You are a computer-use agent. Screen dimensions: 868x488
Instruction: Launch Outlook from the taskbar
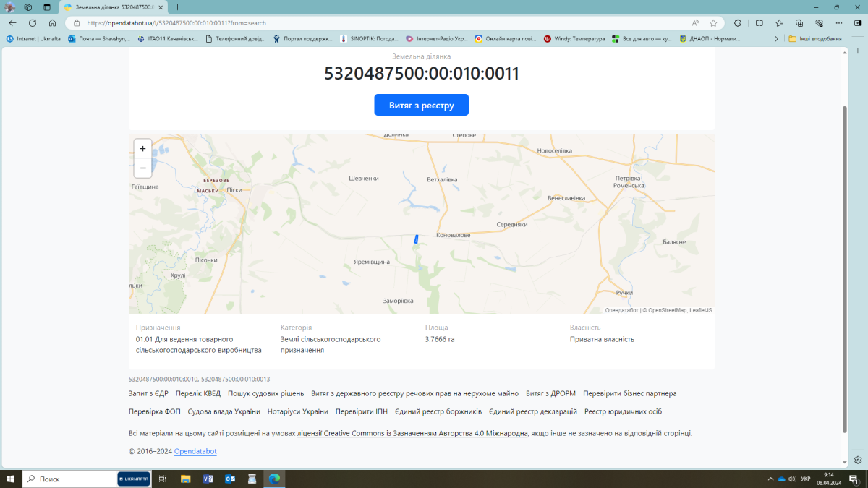230,479
